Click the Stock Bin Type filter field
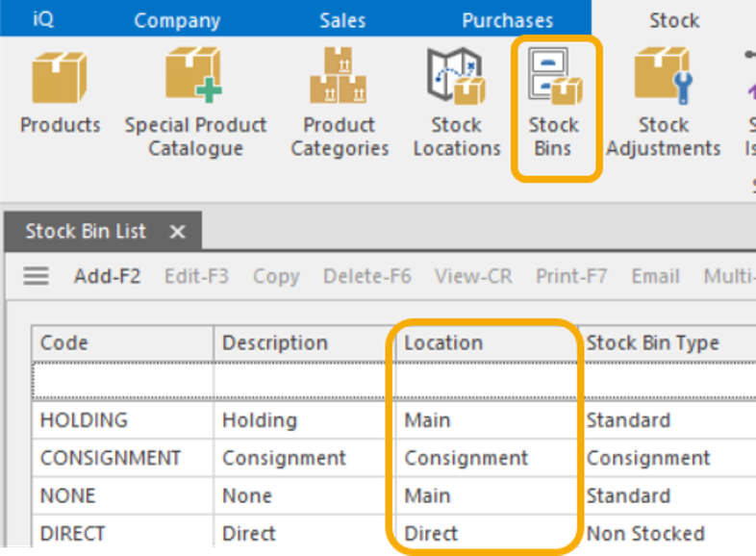 (667, 381)
